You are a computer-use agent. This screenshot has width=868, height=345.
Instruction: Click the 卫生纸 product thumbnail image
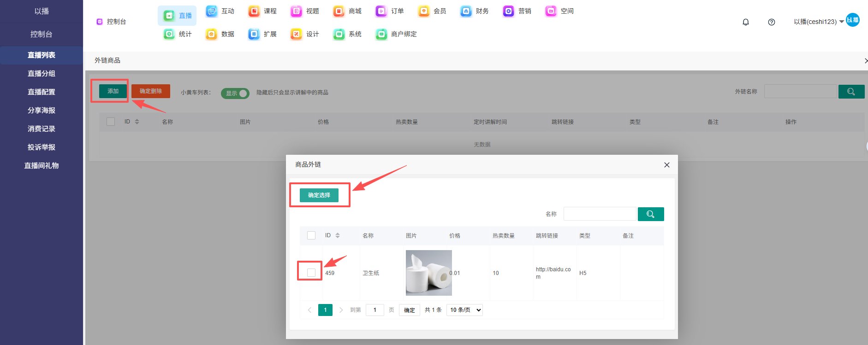tap(428, 273)
